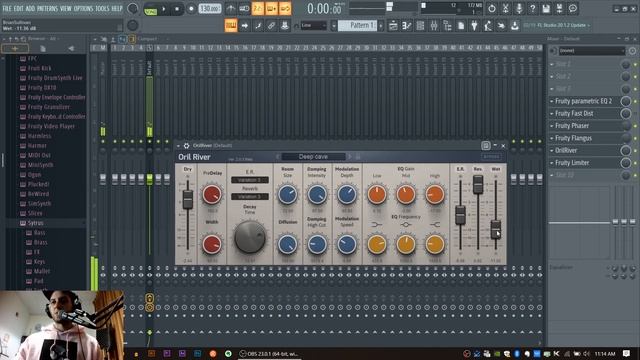The height and width of the screenshot is (360, 640).
Task: Open the mixer input selector showing (none)
Action: click(x=592, y=51)
